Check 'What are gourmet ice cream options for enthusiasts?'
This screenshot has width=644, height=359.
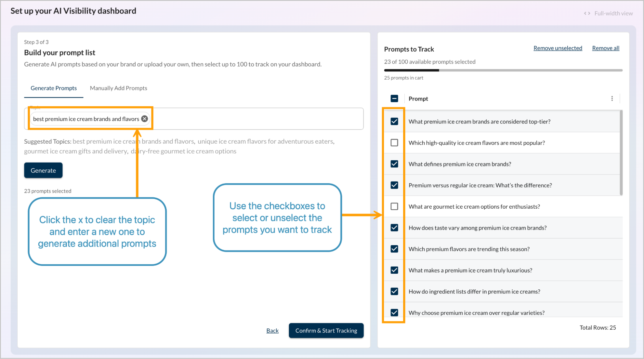click(394, 206)
